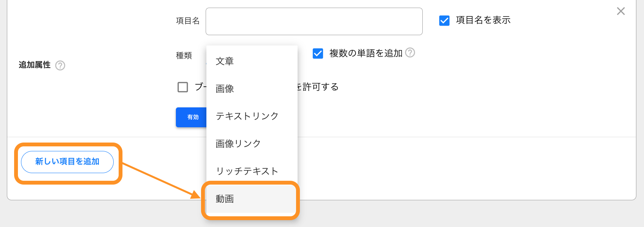The image size is (644, 227).
Task: Click the 項目名 field label
Action: point(188,21)
